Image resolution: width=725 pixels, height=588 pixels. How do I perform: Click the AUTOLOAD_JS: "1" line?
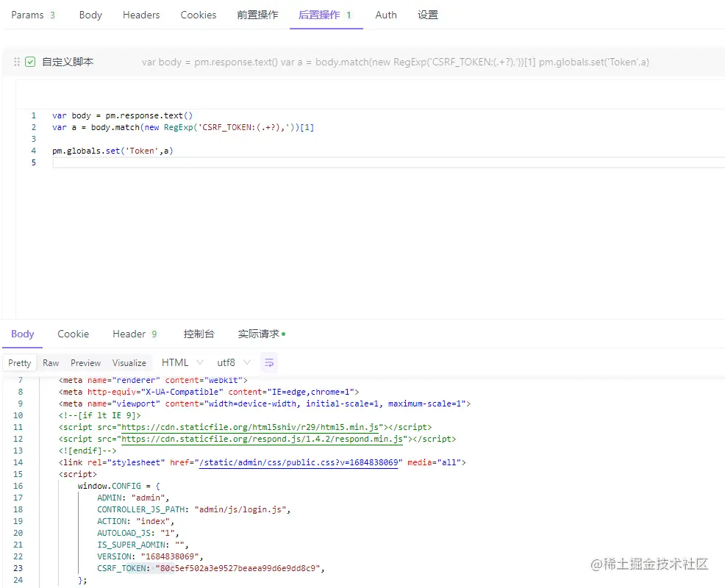137,533
